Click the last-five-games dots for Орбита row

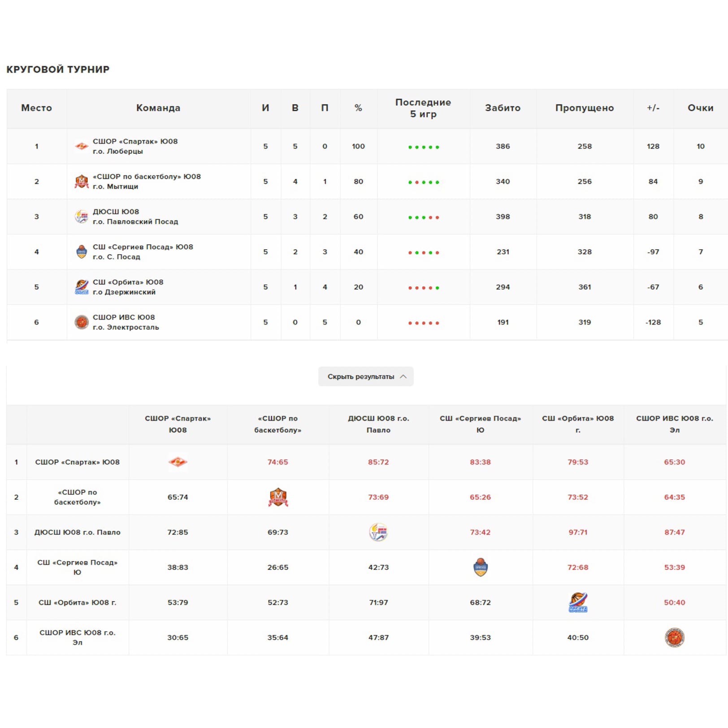point(424,288)
